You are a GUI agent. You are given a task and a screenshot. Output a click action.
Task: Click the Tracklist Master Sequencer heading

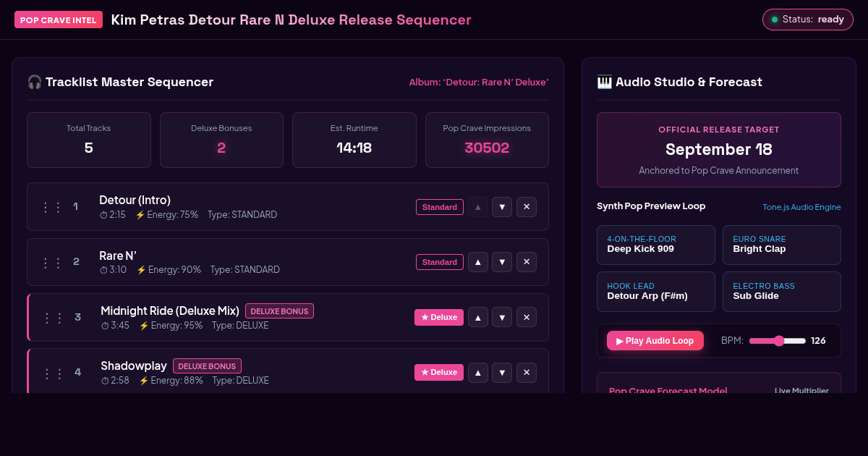coord(120,82)
